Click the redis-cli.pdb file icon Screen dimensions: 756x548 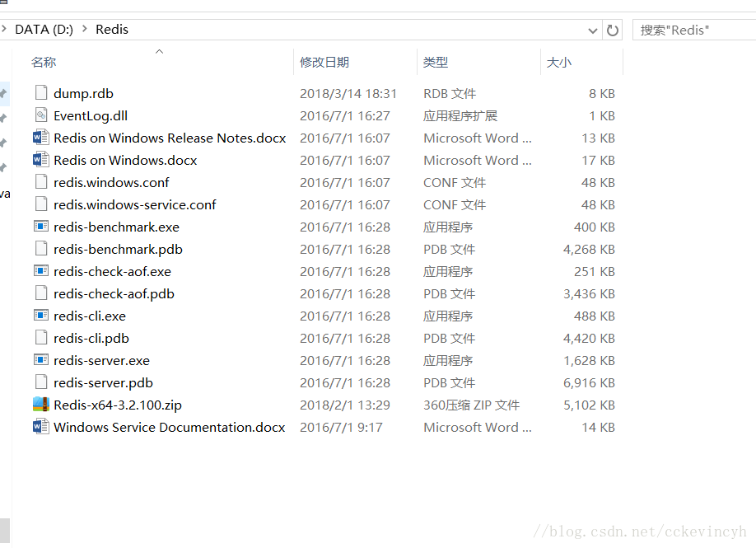pyautogui.click(x=41, y=337)
